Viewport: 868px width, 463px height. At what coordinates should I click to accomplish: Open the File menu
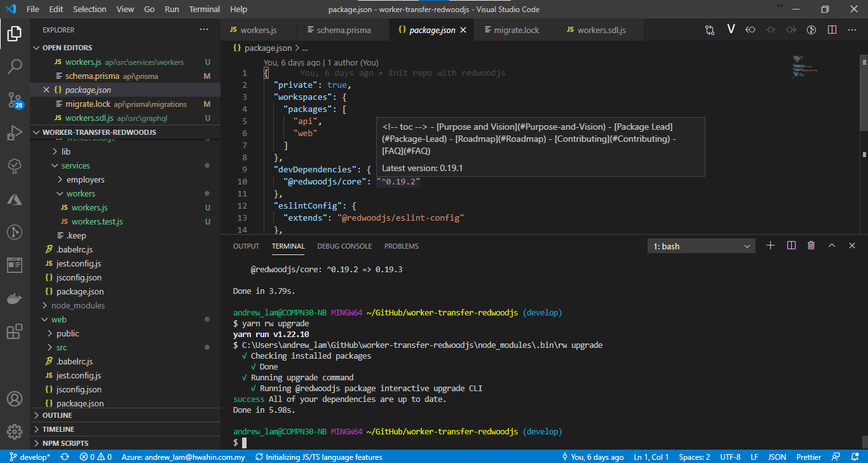click(x=33, y=10)
